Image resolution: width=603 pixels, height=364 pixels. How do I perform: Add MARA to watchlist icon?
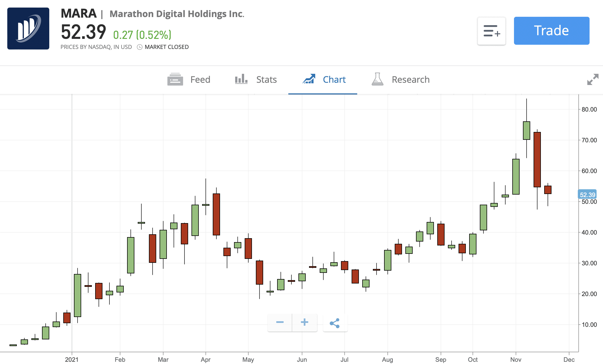click(x=492, y=31)
